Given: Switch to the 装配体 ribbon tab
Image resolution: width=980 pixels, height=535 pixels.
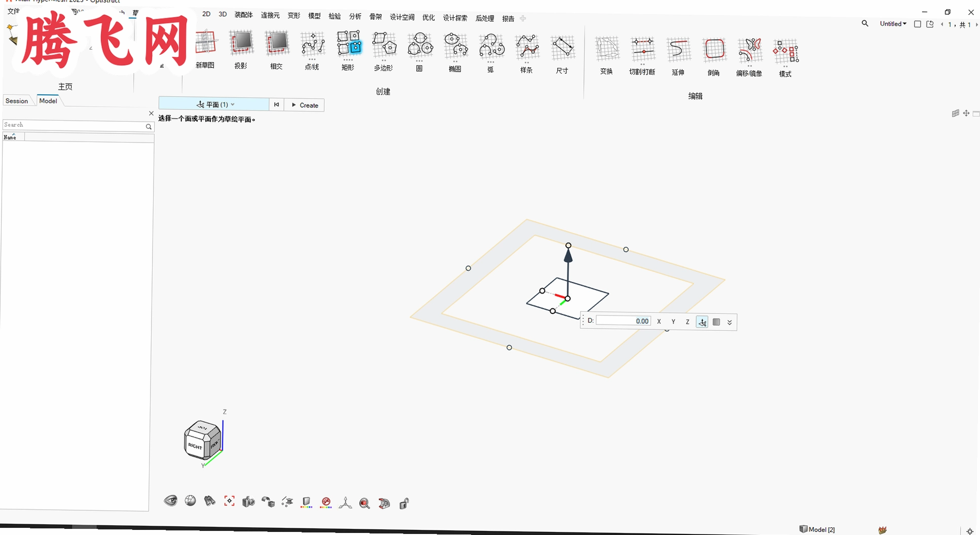Looking at the screenshot, I should (x=243, y=15).
